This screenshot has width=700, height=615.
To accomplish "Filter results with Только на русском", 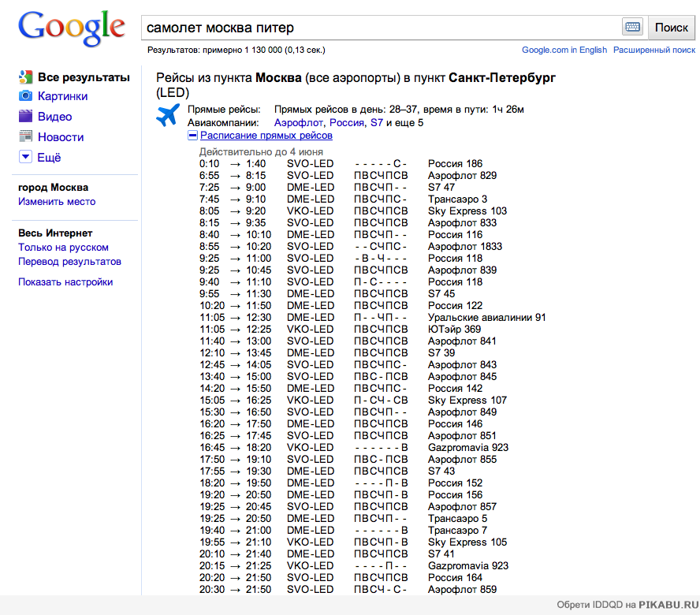I will 63,248.
